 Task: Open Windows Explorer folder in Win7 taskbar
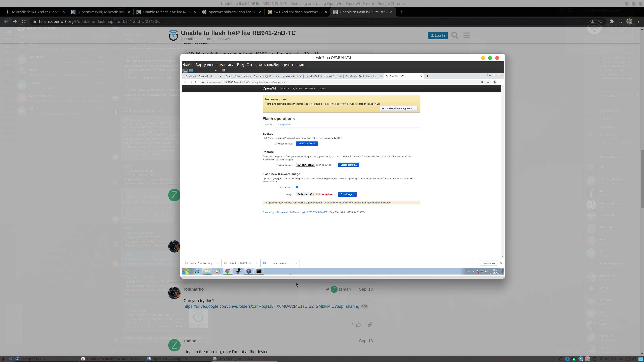pyautogui.click(x=207, y=271)
